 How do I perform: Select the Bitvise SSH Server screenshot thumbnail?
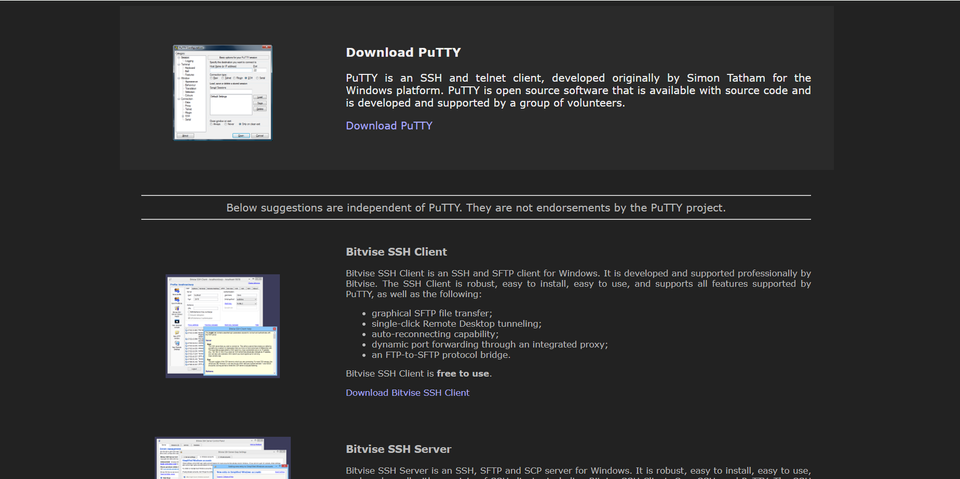[222, 458]
